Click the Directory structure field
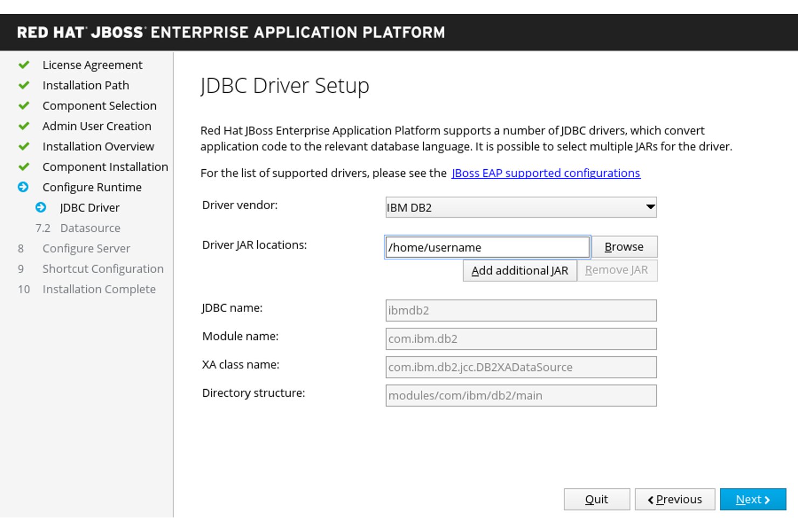The width and height of the screenshot is (798, 532). tap(521, 396)
